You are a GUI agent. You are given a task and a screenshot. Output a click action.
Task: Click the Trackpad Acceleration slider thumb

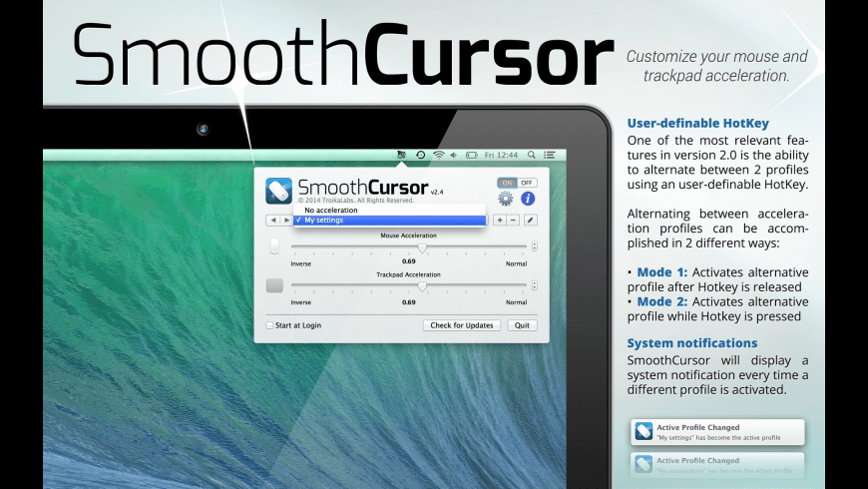click(422, 286)
